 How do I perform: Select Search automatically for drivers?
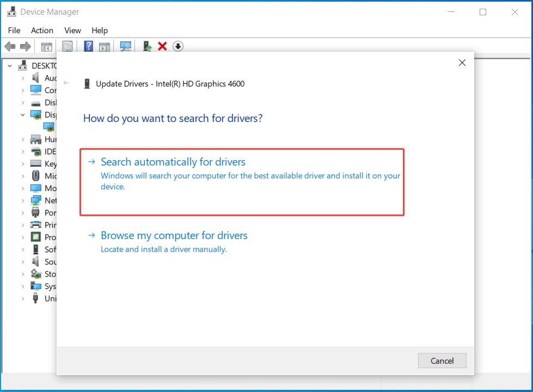pyautogui.click(x=173, y=162)
